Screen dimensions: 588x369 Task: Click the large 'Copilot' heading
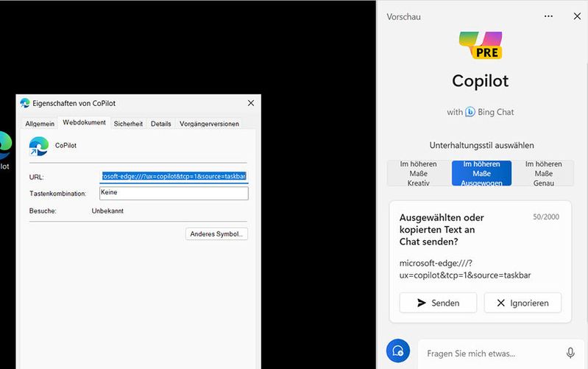pyautogui.click(x=481, y=81)
